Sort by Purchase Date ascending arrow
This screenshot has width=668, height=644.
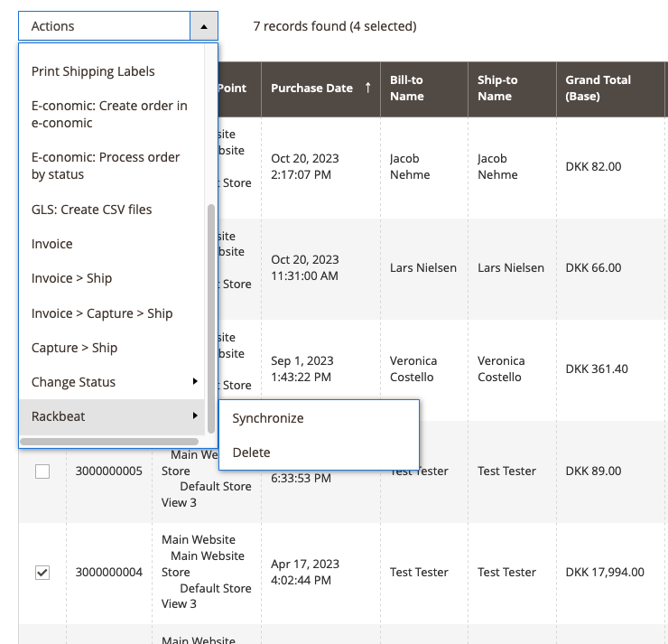click(367, 88)
